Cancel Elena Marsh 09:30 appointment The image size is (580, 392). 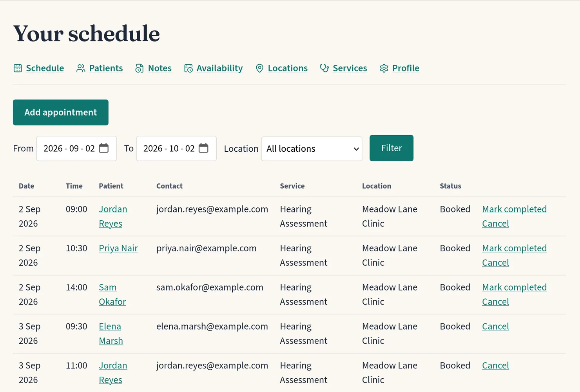[x=495, y=327]
